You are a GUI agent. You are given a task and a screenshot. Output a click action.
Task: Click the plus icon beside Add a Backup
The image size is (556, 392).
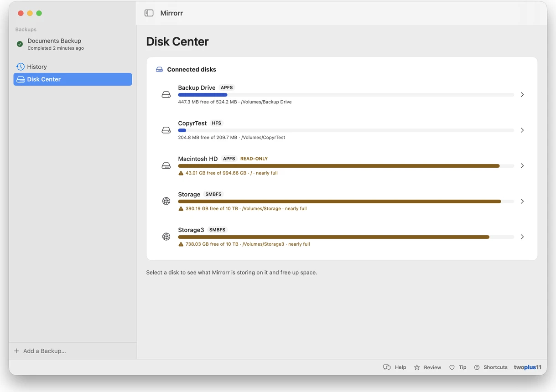(x=17, y=351)
